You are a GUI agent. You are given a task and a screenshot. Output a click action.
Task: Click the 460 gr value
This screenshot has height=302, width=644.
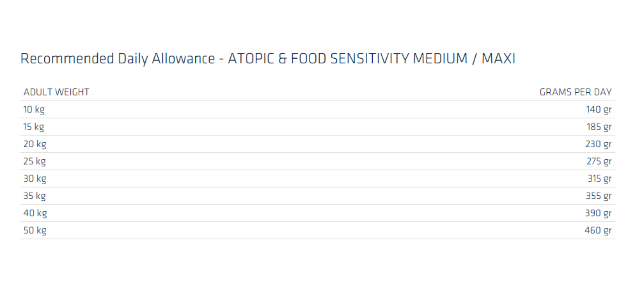tap(598, 231)
